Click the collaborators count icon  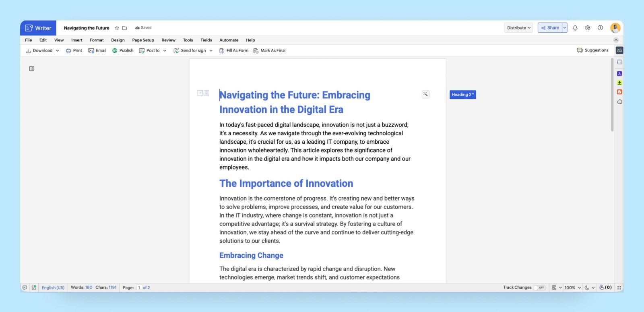(605, 287)
